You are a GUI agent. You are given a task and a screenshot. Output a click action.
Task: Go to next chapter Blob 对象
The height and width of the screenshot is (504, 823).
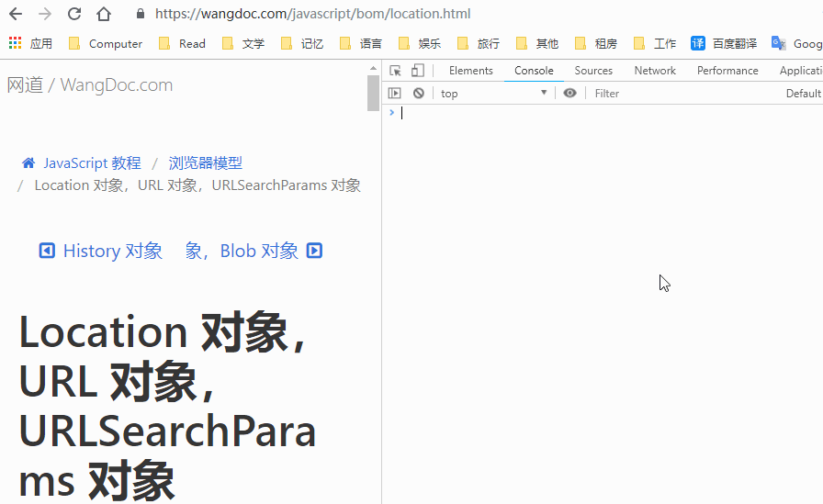pos(254,251)
